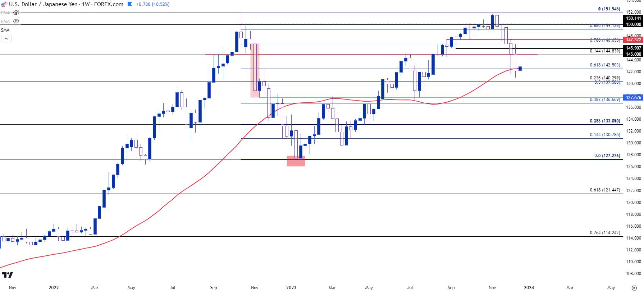Screen dimensions: 644x292
Task: Toggle visibility of the first EMA indicator
Action: 16,13
